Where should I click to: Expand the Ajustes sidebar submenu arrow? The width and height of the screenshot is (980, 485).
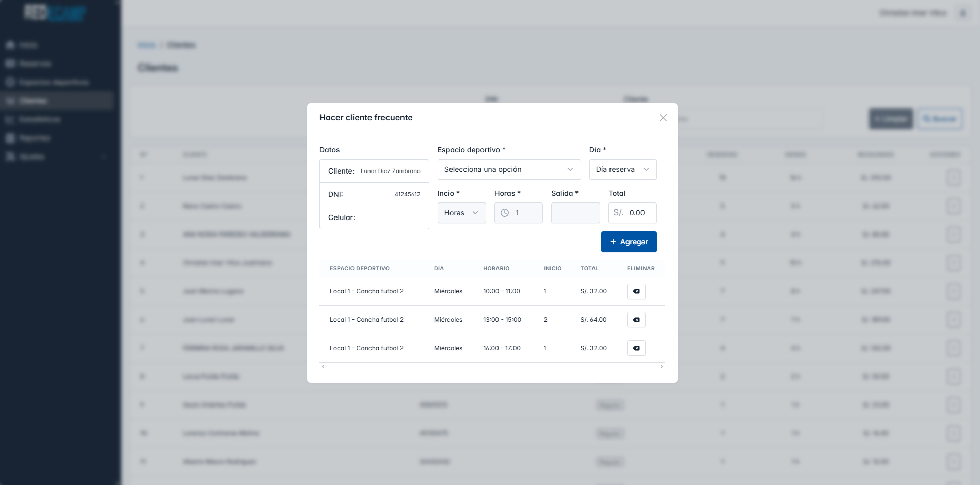(104, 157)
